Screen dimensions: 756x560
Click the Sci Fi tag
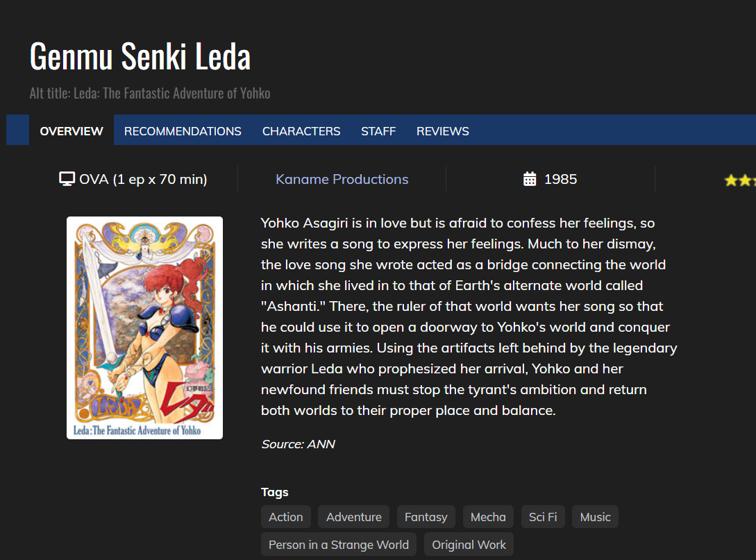coord(543,517)
